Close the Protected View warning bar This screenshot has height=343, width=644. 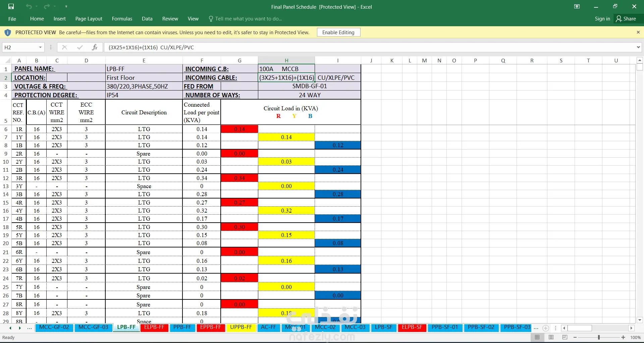[638, 32]
